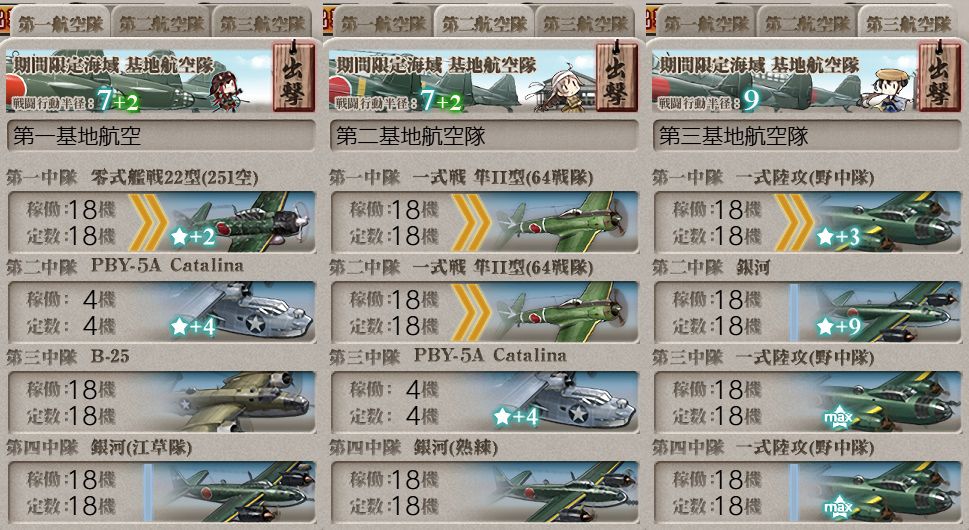Click the 第一基地航空 name field
Screen dimensions: 969x530
click(161, 136)
